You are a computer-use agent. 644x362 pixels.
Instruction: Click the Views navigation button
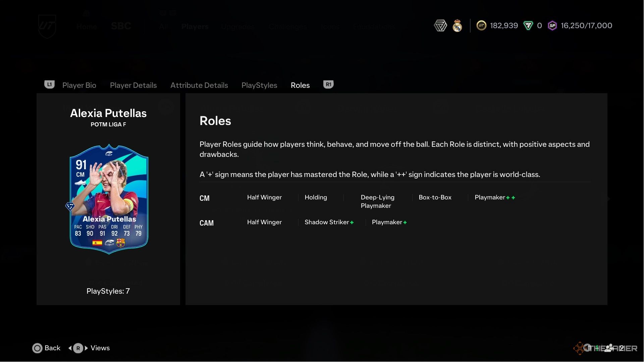click(x=100, y=347)
